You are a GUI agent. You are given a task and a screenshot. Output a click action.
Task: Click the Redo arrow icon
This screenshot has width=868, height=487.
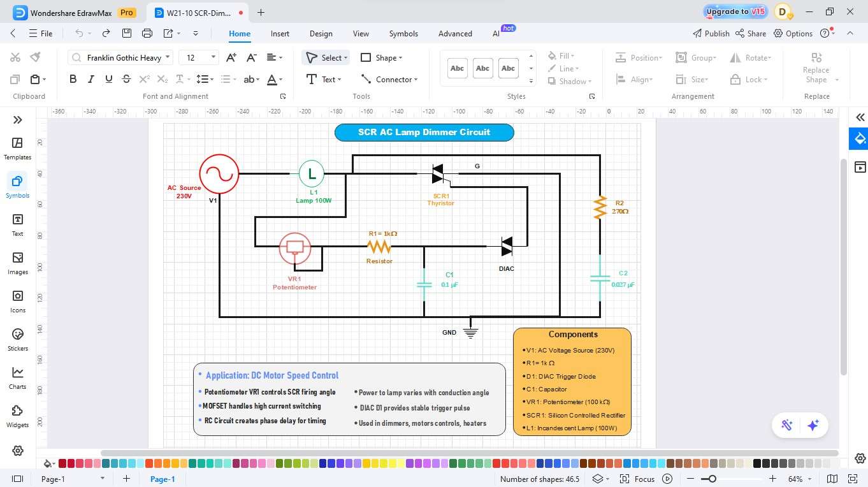click(x=106, y=33)
